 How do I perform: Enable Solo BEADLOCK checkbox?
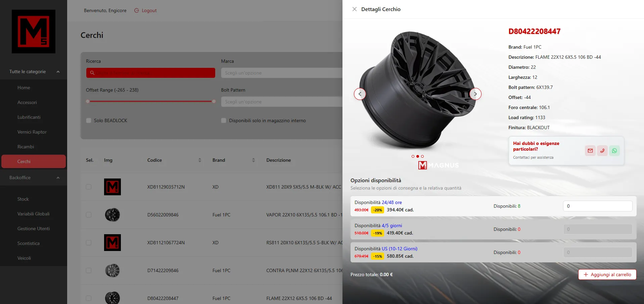pos(89,120)
